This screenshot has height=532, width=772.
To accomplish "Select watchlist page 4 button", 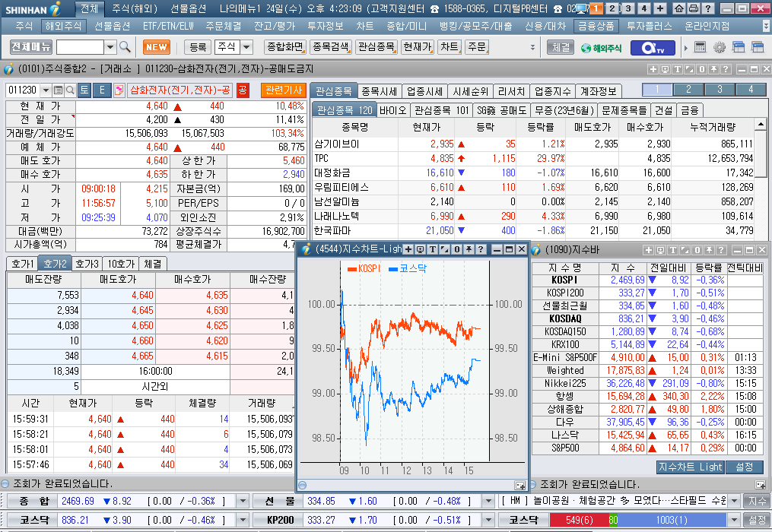I will 751,90.
